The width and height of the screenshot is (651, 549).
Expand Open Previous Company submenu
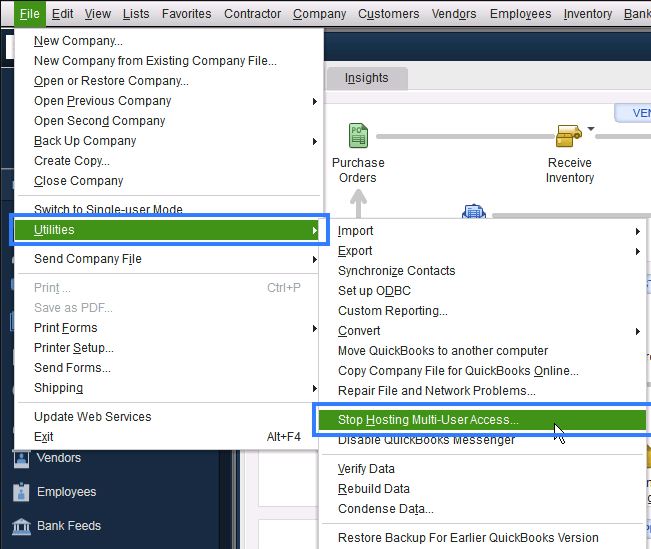tap(168, 101)
